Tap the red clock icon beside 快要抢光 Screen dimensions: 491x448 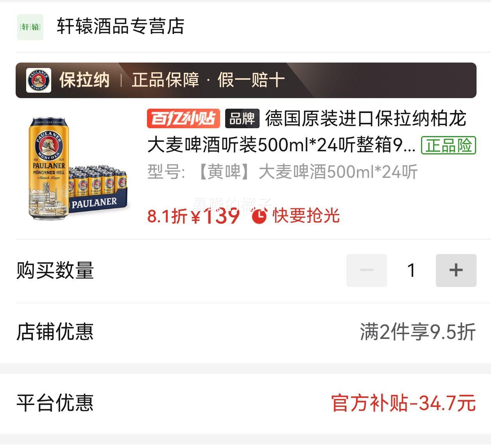click(259, 216)
